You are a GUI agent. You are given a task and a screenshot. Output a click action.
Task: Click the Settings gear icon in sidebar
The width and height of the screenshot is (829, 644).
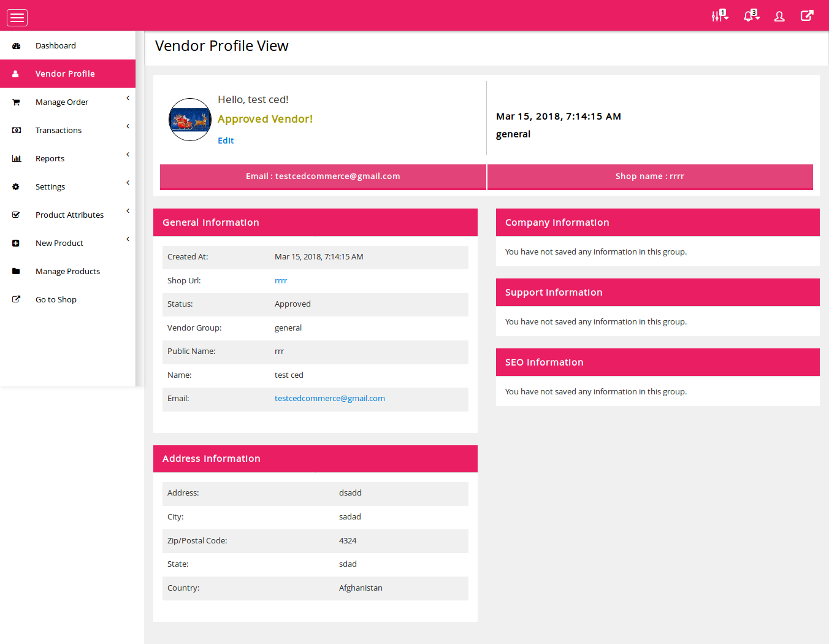coord(17,187)
